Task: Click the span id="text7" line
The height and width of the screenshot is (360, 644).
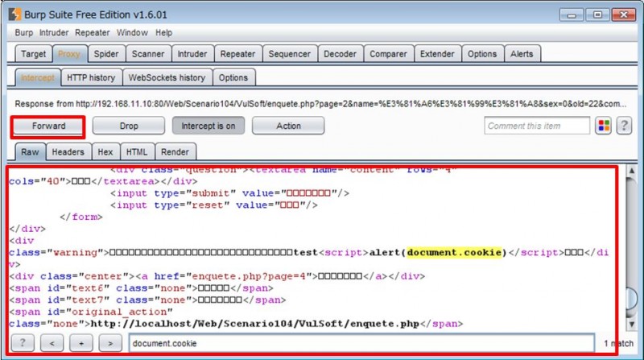Action: click(x=147, y=300)
